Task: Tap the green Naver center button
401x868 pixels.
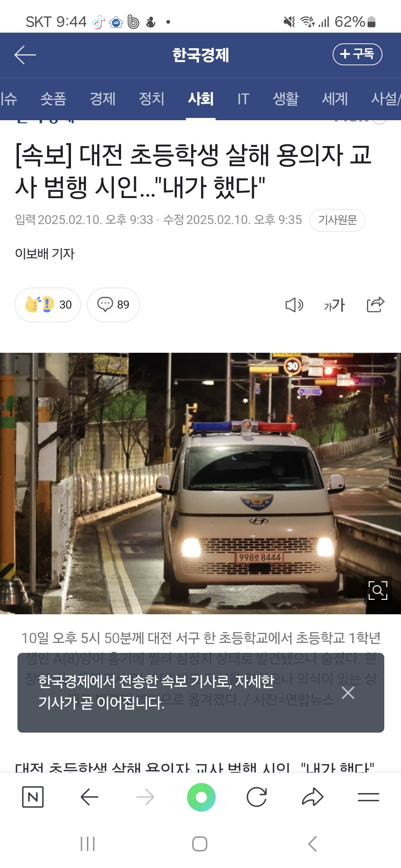Action: point(201,797)
